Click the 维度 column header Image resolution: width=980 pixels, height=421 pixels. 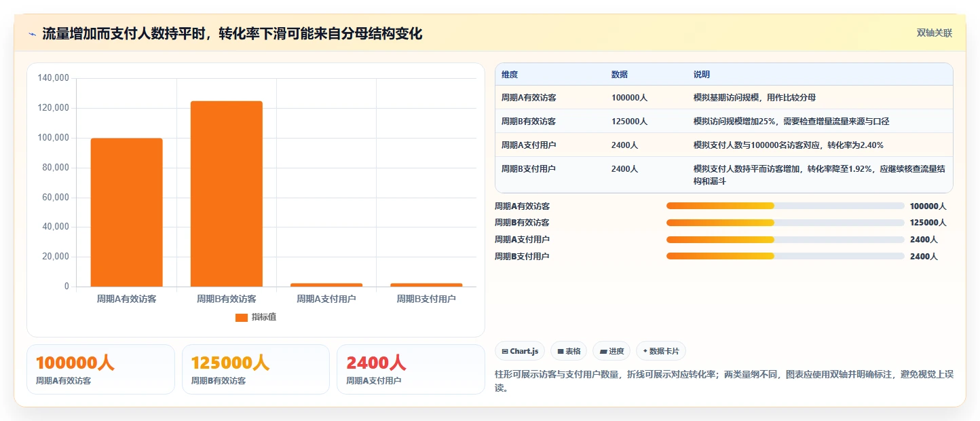510,75
